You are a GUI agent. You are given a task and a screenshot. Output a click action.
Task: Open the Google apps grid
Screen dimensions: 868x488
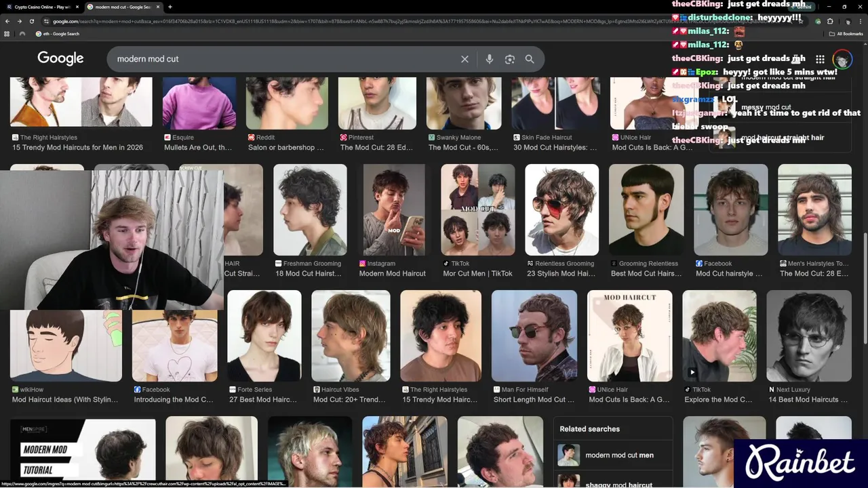tap(820, 59)
